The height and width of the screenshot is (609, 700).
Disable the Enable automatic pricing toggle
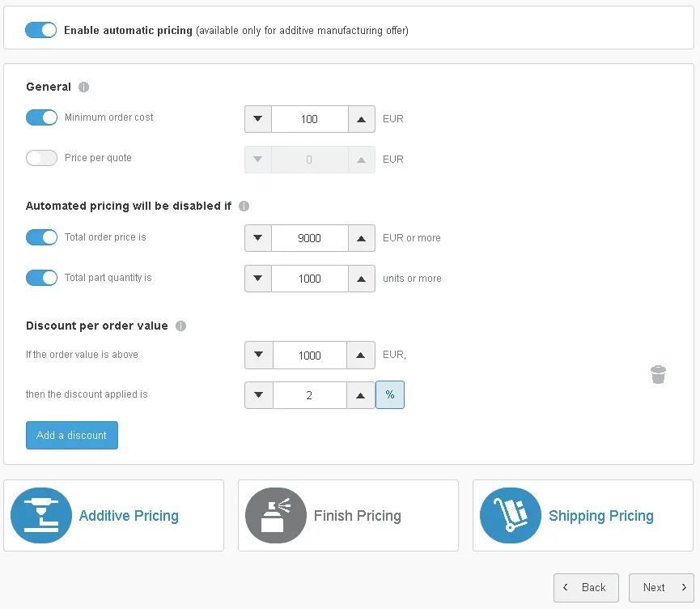[40, 29]
